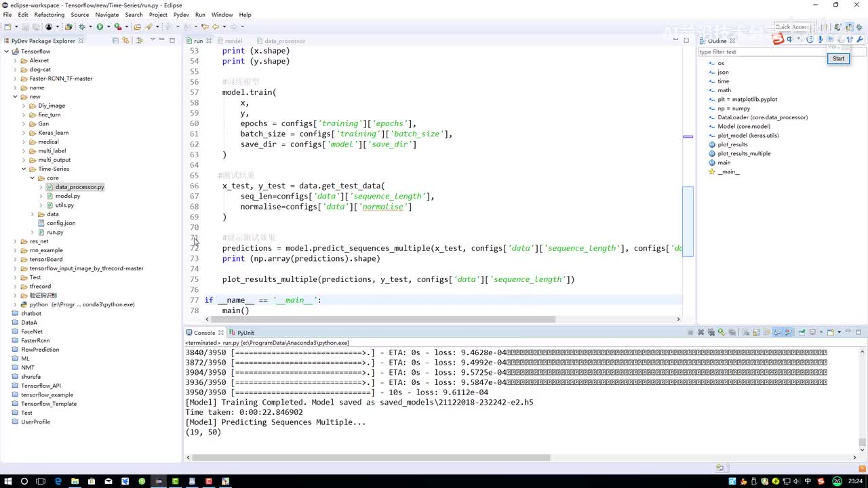Open Mail app from taskbar
Image resolution: width=868 pixels, height=488 pixels.
click(108, 481)
